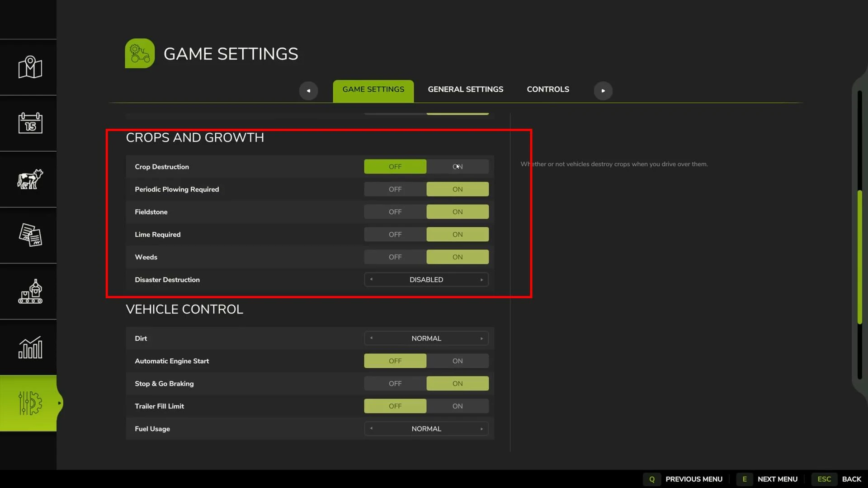Click the Periodic Plowing Required label
Screen dimensions: 868x488
pos(177,189)
